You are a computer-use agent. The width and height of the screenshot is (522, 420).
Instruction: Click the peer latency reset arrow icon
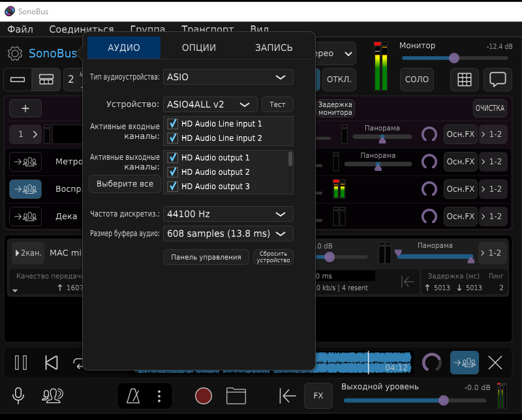[407, 282]
